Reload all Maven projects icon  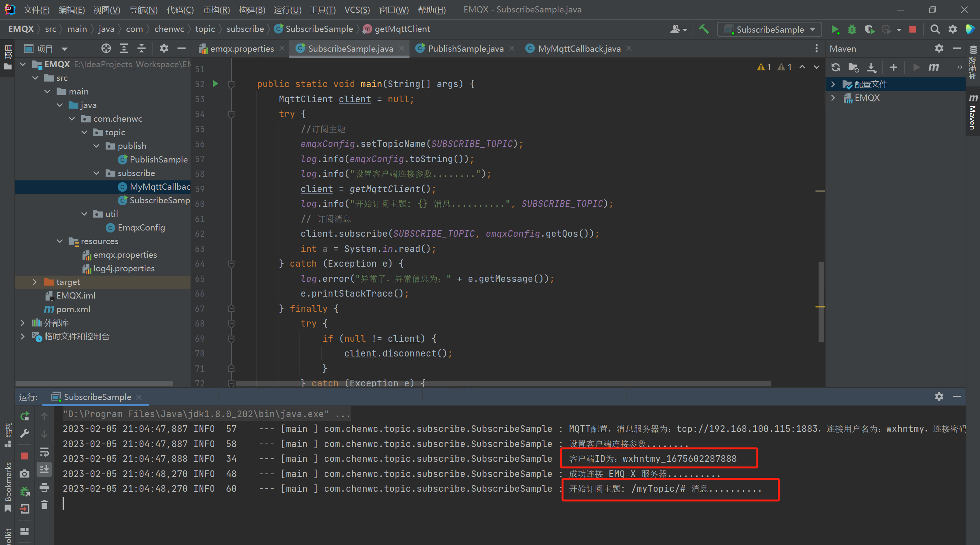[835, 67]
